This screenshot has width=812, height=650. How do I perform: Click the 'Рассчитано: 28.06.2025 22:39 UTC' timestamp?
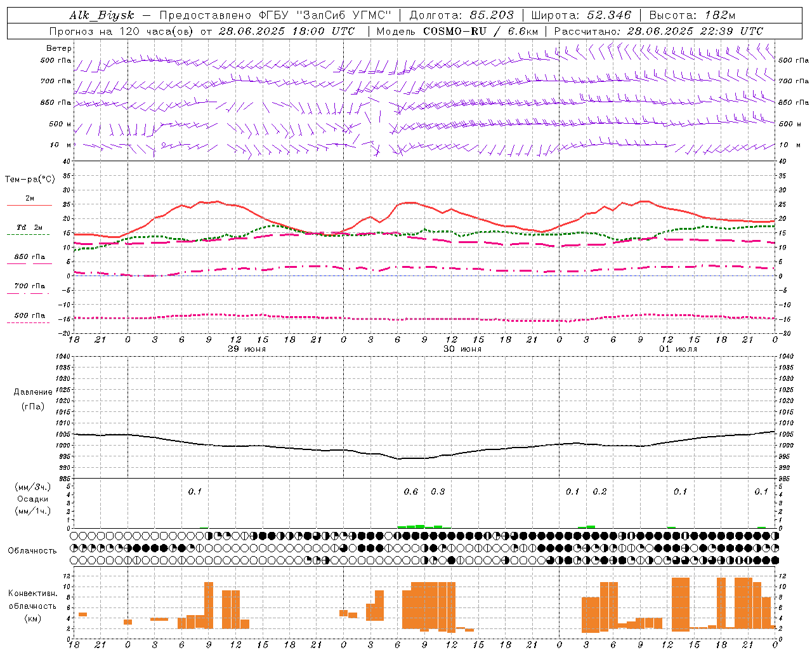point(658,31)
